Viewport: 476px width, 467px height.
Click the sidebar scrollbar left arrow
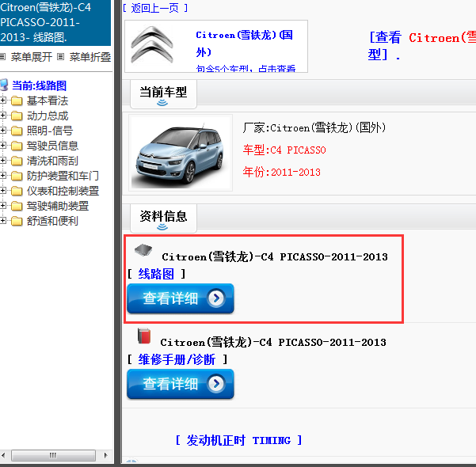tap(3, 455)
